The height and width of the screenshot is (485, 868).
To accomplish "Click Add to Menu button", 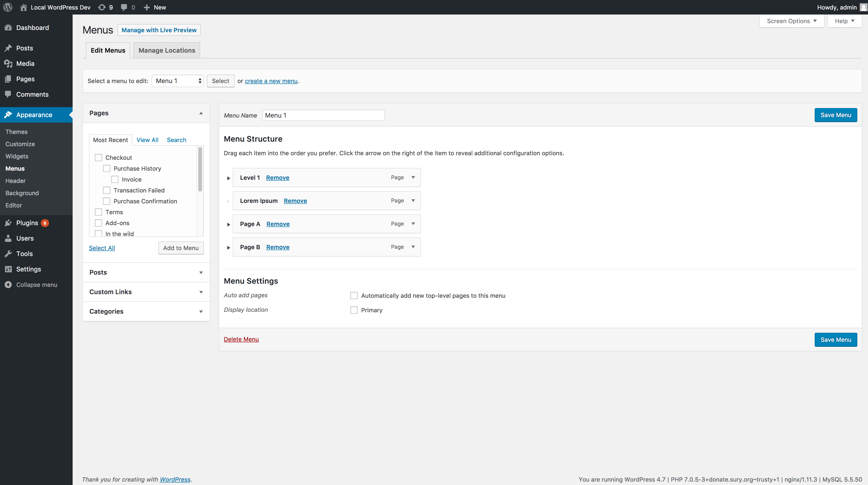I will pos(181,248).
